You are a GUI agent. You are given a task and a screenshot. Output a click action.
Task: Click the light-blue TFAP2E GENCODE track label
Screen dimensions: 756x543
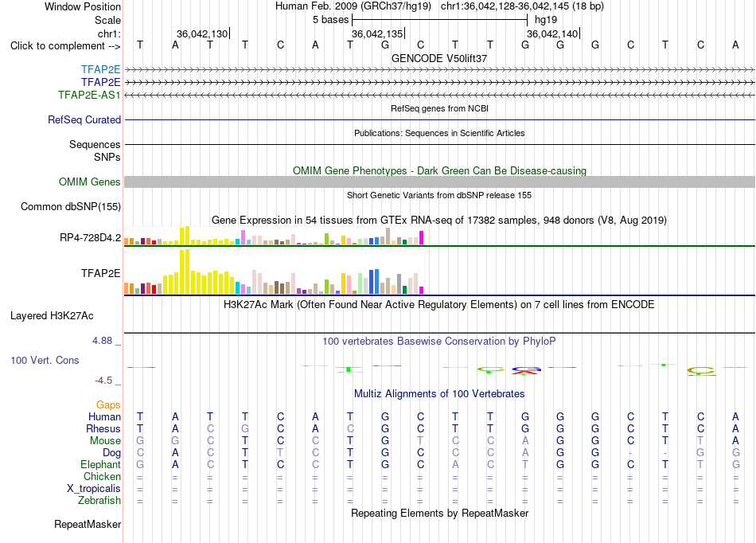pyautogui.click(x=101, y=69)
